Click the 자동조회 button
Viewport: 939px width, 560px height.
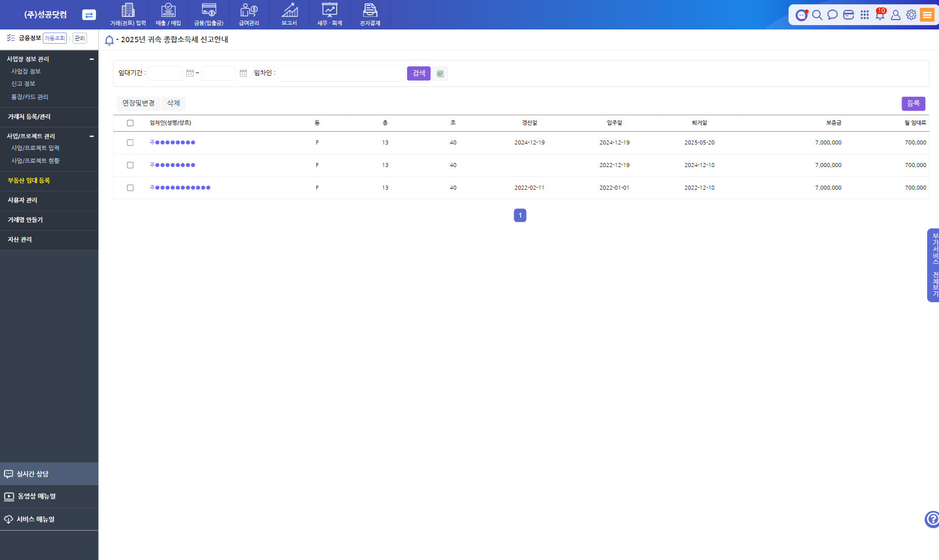(55, 38)
